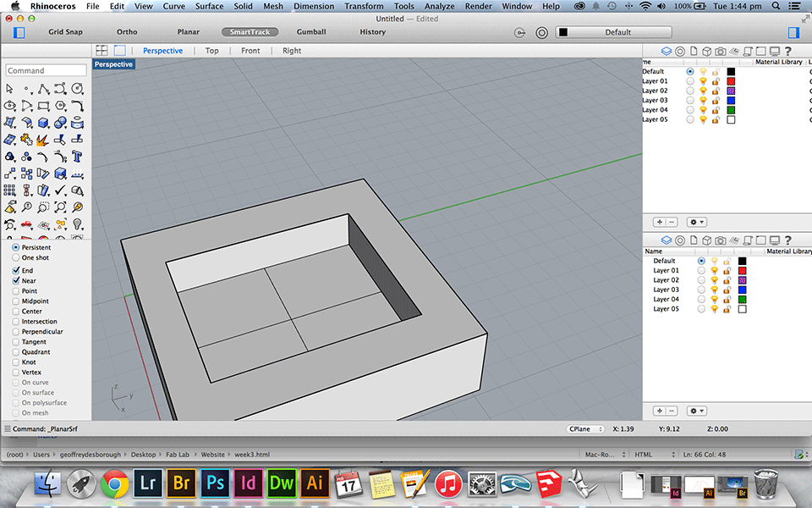Enable the Quadrant object snap
The width and height of the screenshot is (812, 508).
point(15,352)
